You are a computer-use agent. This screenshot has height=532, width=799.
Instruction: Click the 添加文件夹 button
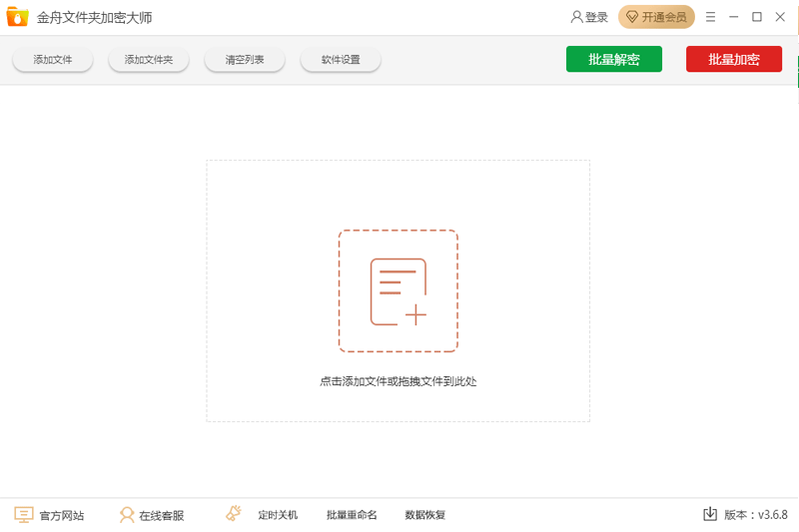click(149, 60)
